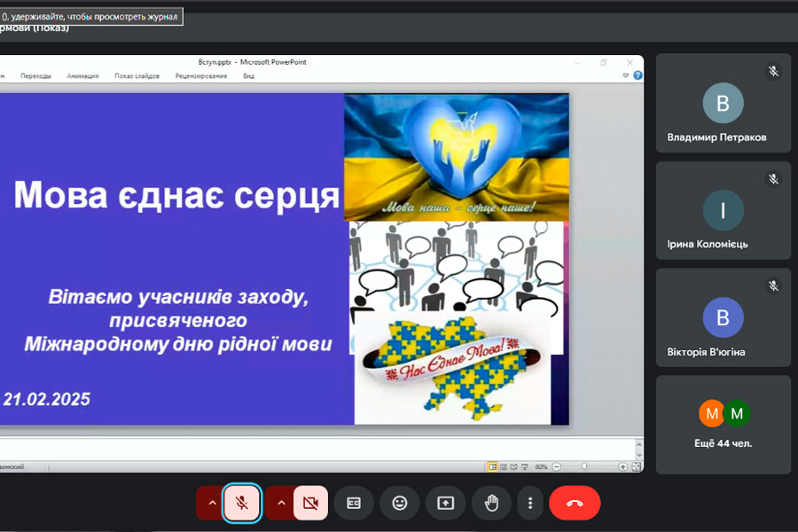The width and height of the screenshot is (798, 532).
Task: Open PowerPoint Reading view icon
Action: point(513,466)
